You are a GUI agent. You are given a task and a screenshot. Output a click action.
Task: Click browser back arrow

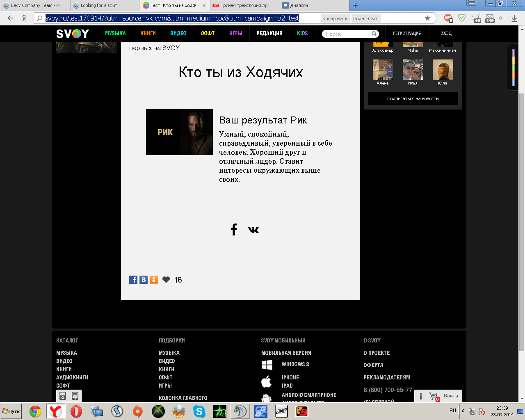pyautogui.click(x=11, y=18)
